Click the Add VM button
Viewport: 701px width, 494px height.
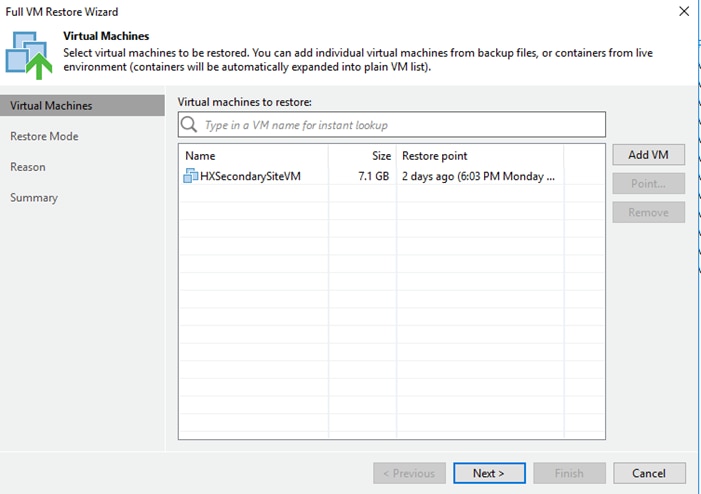(x=648, y=155)
